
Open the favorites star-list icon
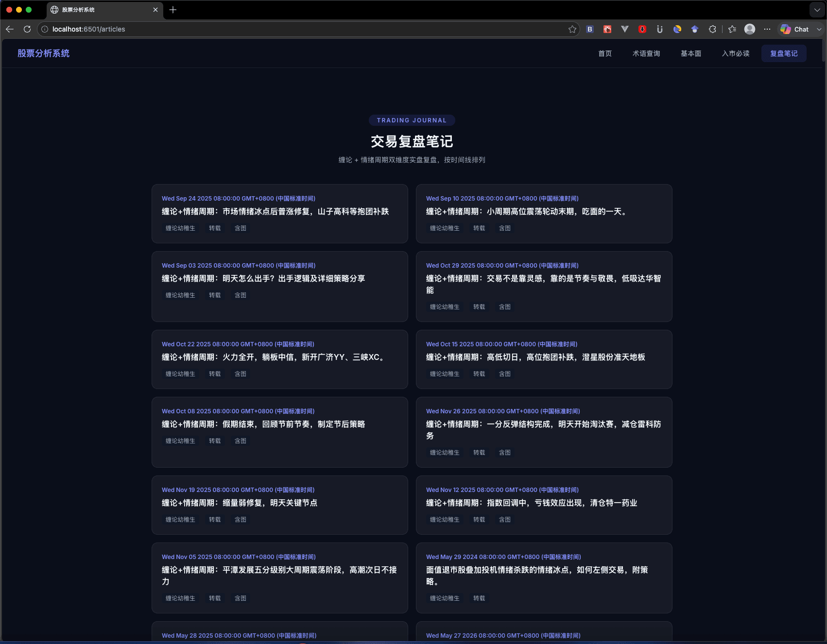pos(732,29)
